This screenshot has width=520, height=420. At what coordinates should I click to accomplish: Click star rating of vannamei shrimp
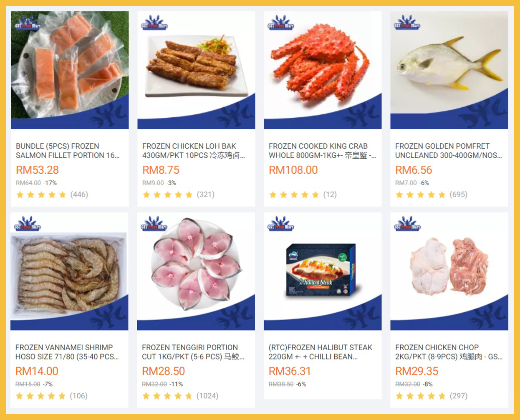pos(41,396)
